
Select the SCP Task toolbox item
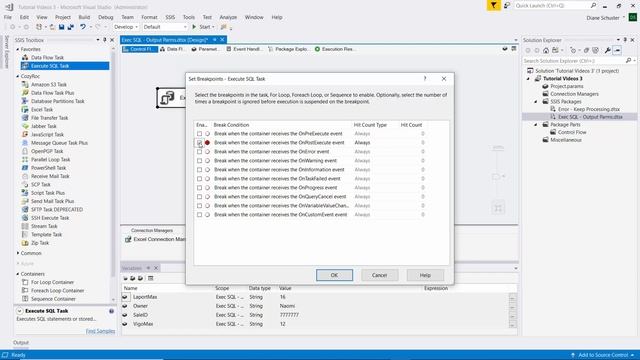pos(40,184)
